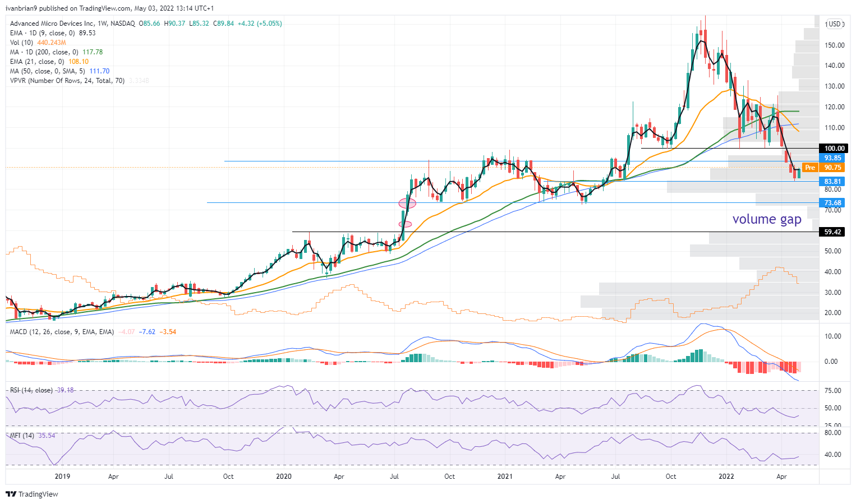This screenshot has height=504, width=856.
Task: Click the black 100.00 price line label
Action: [832, 149]
